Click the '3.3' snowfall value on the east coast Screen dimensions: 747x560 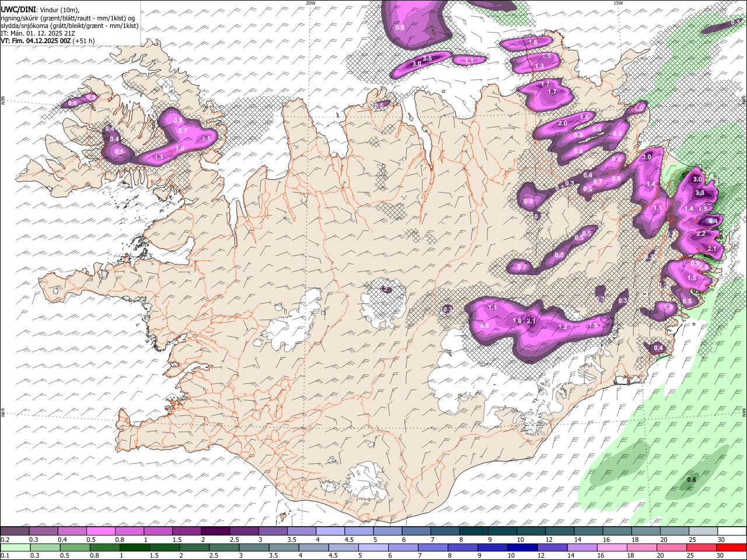[700, 192]
